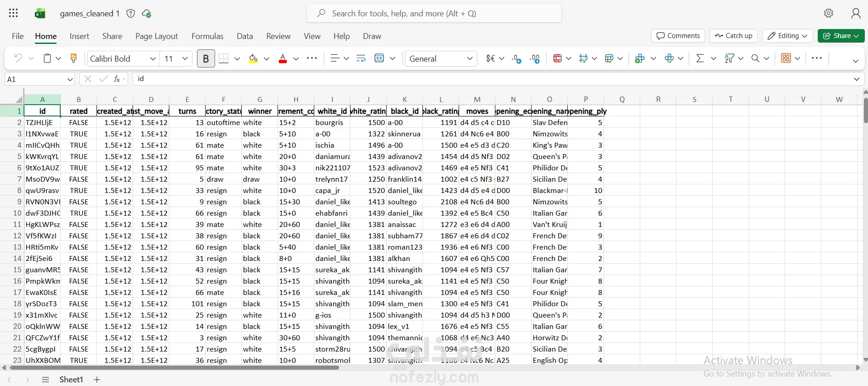The image size is (868, 386).
Task: Expand the undo history dropdown arrow
Action: click(31, 58)
